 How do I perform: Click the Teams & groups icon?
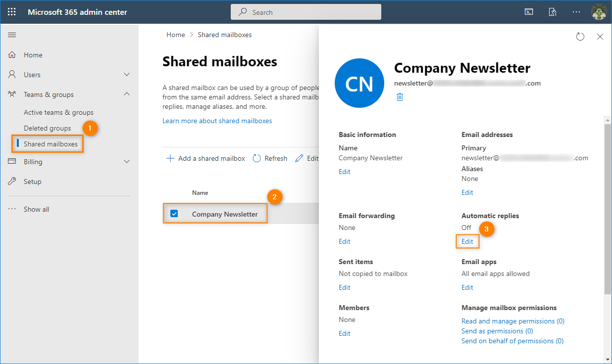coord(12,94)
